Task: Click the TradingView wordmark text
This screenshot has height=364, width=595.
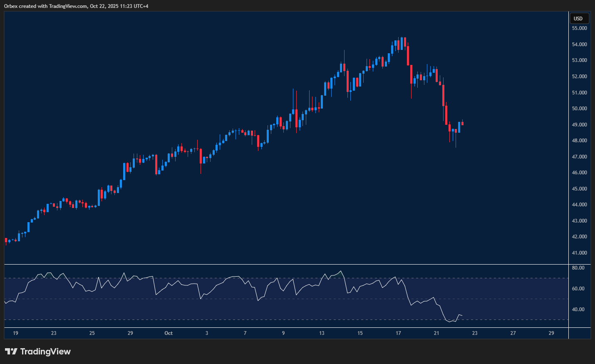Action: tap(45, 352)
